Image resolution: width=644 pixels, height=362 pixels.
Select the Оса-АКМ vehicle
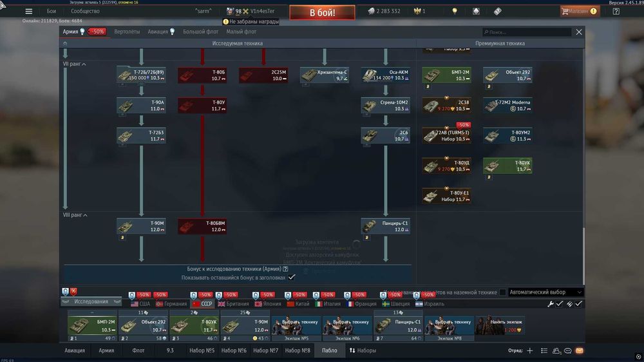(x=385, y=75)
